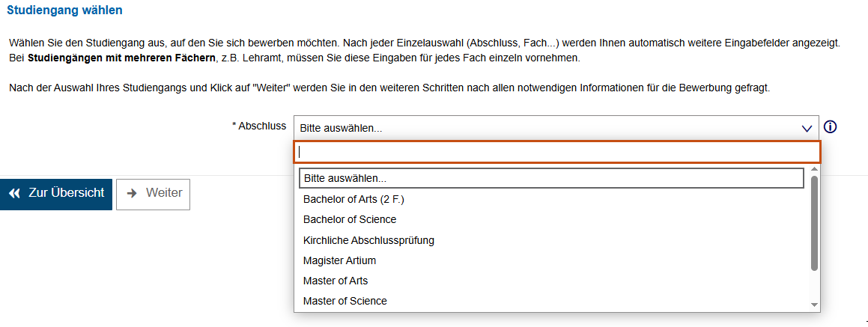Collapse the Abschluss dropdown via its chevron arrow
Viewport: 868px width, 327px height.
pyautogui.click(x=806, y=129)
